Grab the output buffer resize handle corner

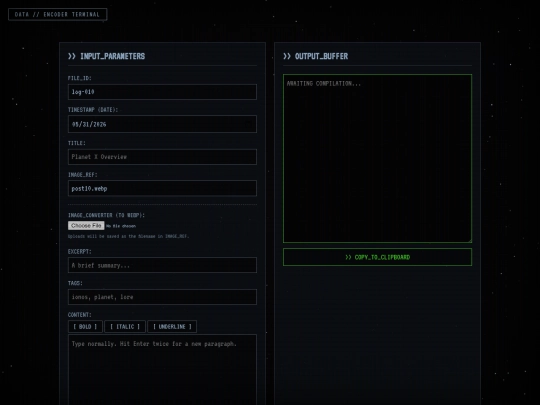470,240
